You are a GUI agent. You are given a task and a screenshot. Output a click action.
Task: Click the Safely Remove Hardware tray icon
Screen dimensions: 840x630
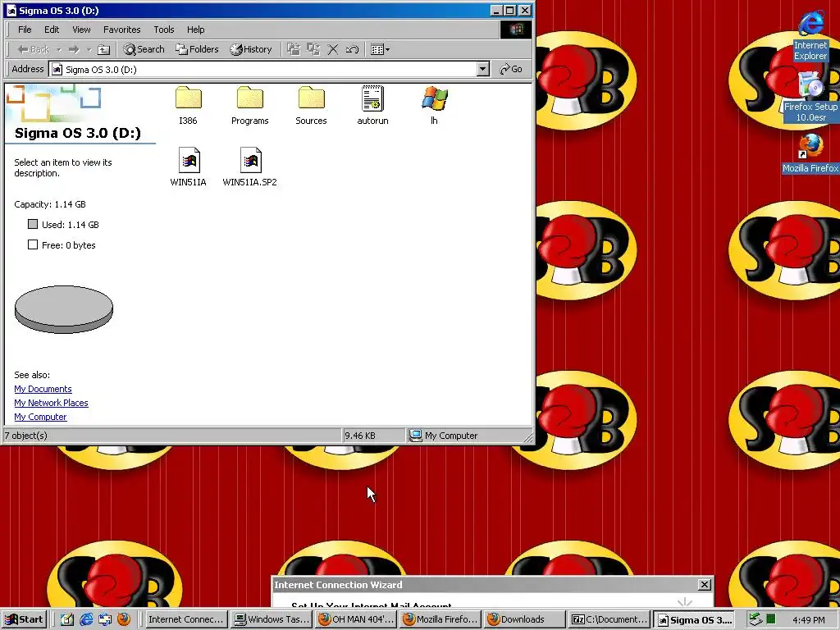tap(756, 619)
